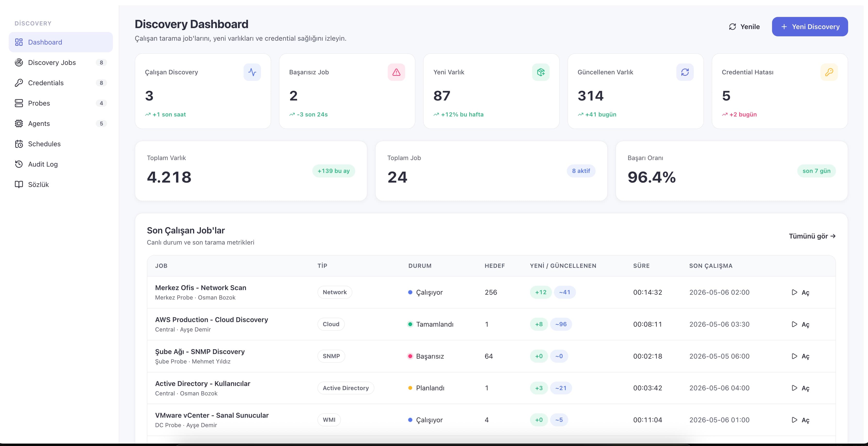
Task: Click play icon for VMware vCenter - Sanal Sunucular
Action: [794, 420]
